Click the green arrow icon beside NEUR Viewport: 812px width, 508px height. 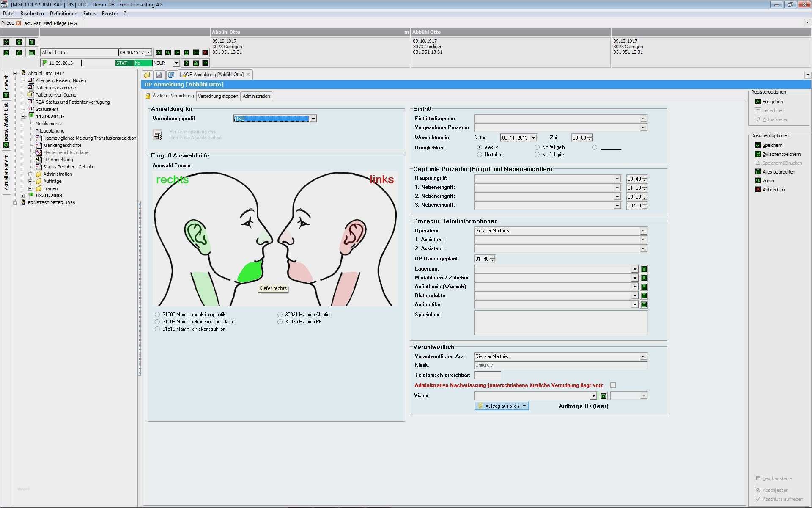click(x=205, y=63)
